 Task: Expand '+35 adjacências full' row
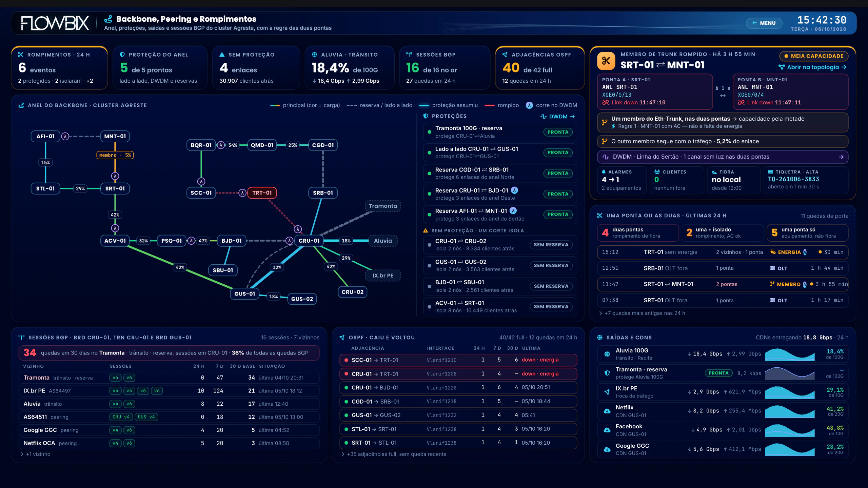point(394,454)
